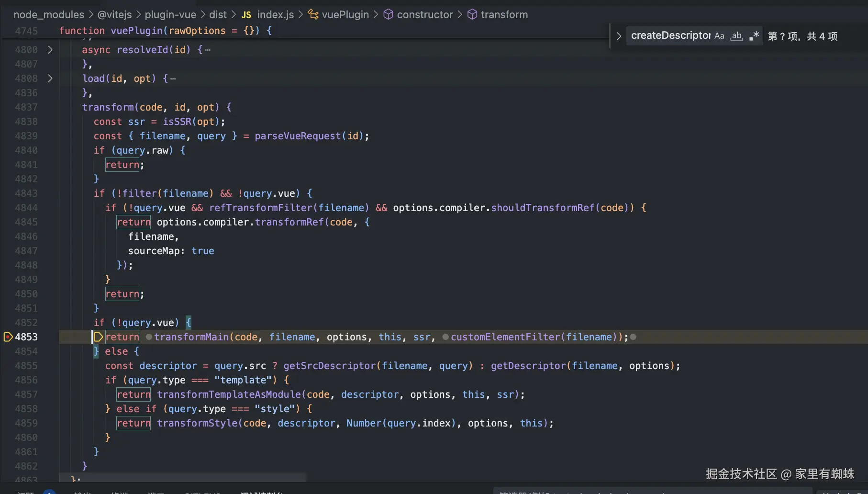
Task: Click inline breakpoint dot at end of line 4853
Action: tap(633, 337)
